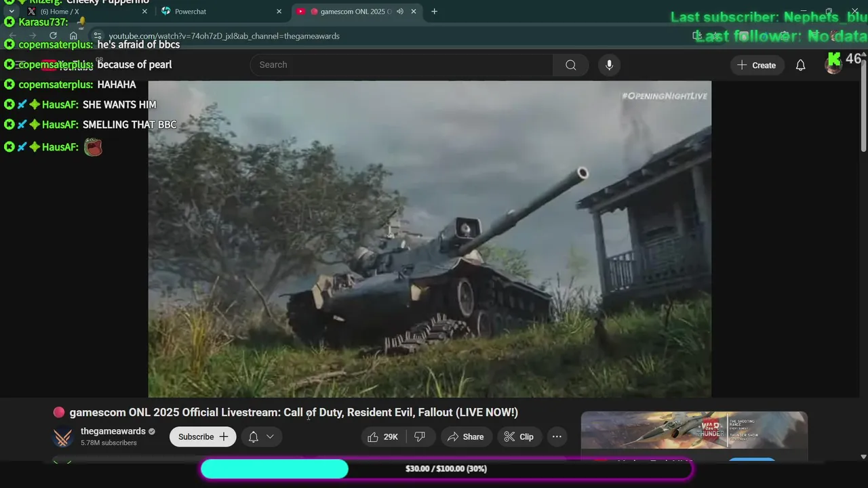Click chat message "SHE WANTS HIM"
868x488 pixels.
coord(119,105)
